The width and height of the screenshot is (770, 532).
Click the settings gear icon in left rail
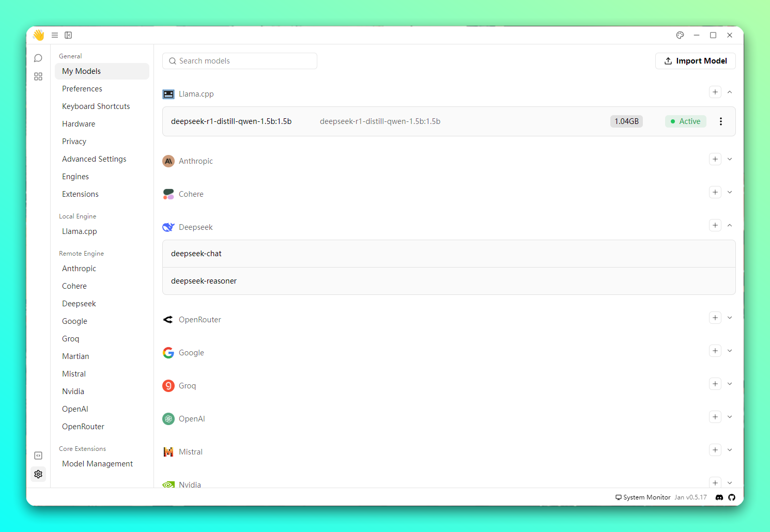click(38, 474)
